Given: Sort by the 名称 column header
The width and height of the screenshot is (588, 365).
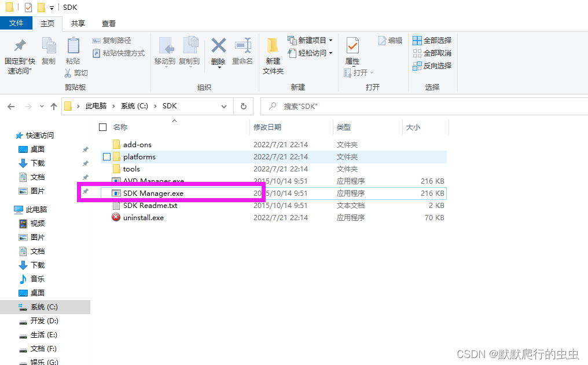Looking at the screenshot, I should point(120,127).
